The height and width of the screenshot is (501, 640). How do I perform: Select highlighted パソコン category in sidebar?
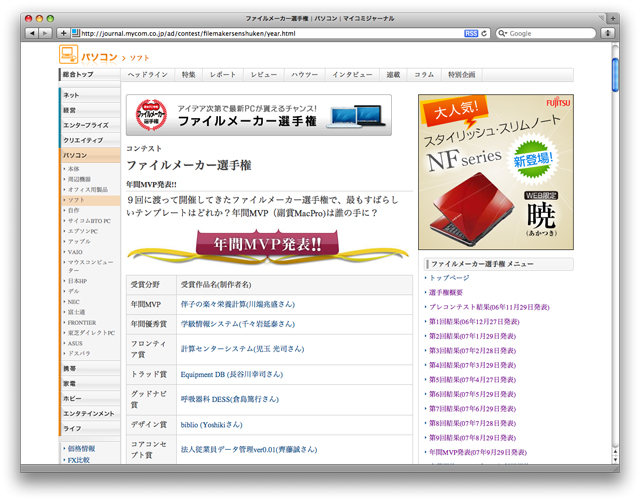(x=90, y=156)
